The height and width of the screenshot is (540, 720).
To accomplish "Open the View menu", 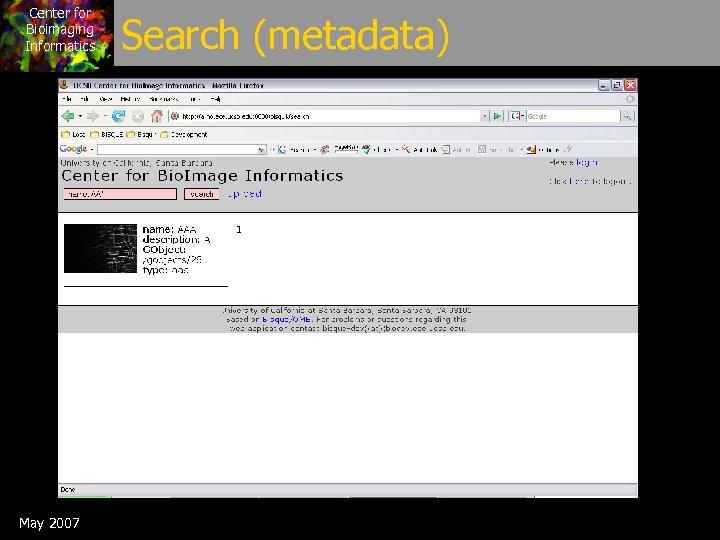I will (106, 99).
